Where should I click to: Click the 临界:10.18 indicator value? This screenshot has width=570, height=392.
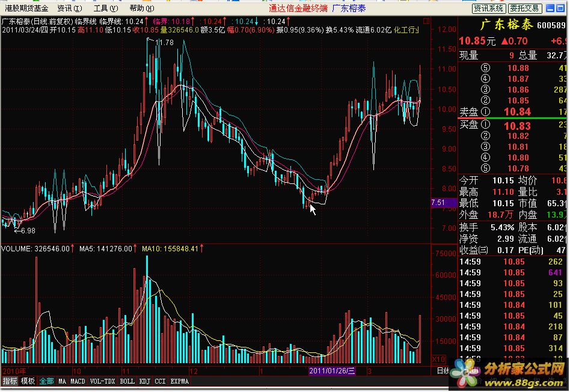(171, 22)
